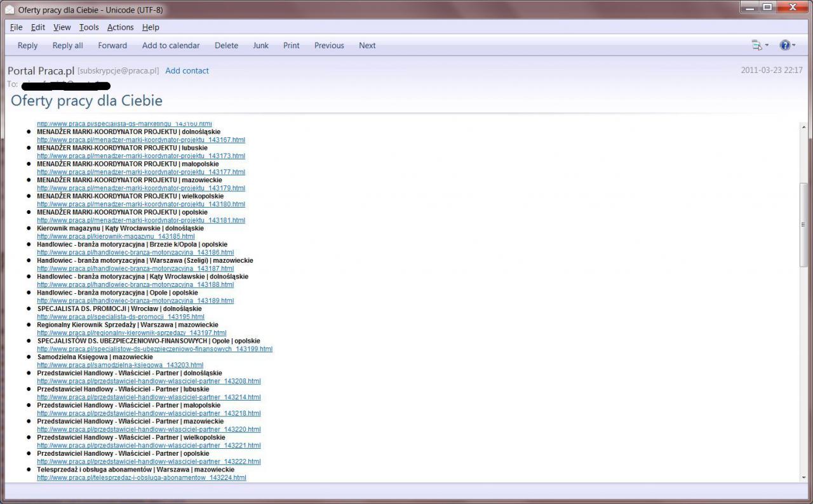Open the File menu
Image resolution: width=813 pixels, height=504 pixels.
(x=17, y=27)
